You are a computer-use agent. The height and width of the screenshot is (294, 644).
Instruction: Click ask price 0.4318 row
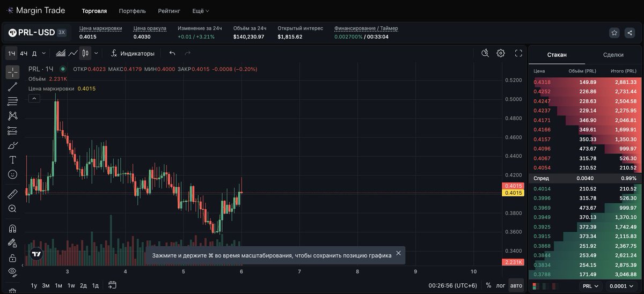pos(585,82)
